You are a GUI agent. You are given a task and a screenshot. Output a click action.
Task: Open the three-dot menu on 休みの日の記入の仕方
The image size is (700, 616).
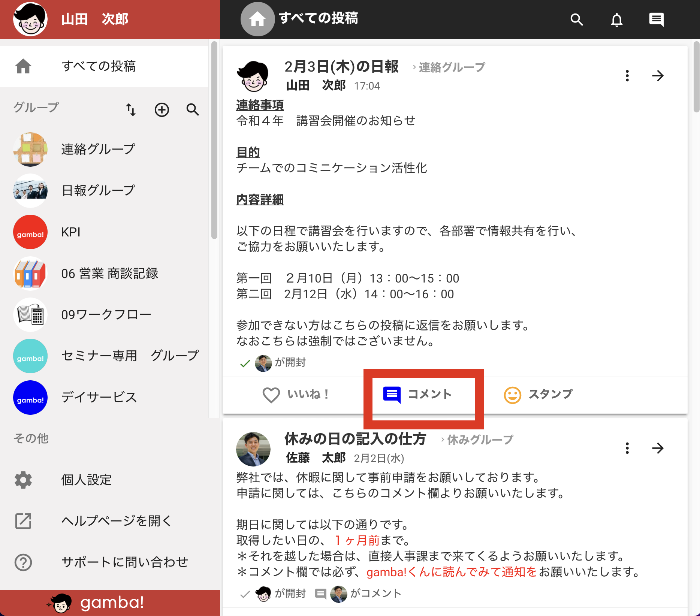click(627, 448)
